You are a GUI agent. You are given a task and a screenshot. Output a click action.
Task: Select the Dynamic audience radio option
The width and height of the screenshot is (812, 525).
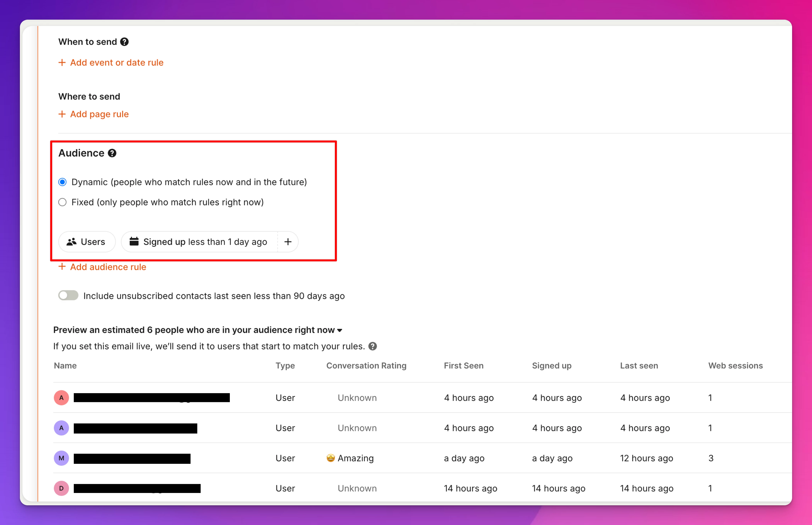[62, 182]
